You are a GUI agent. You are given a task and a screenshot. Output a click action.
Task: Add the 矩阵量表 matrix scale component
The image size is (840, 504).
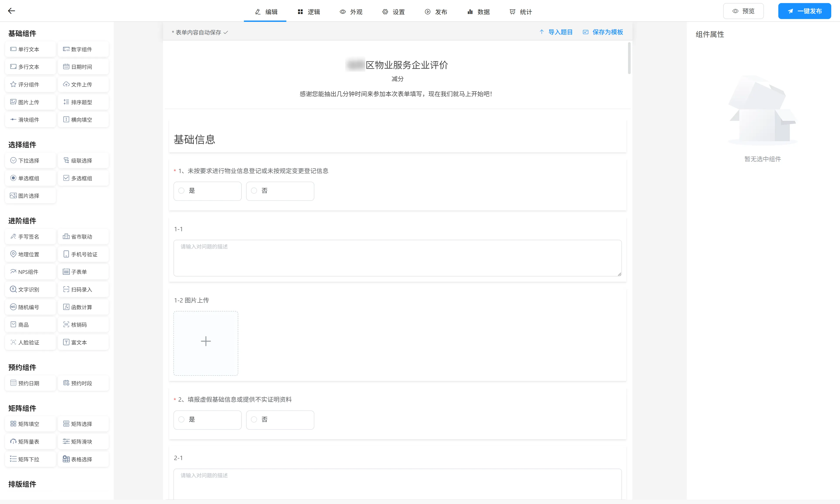30,441
